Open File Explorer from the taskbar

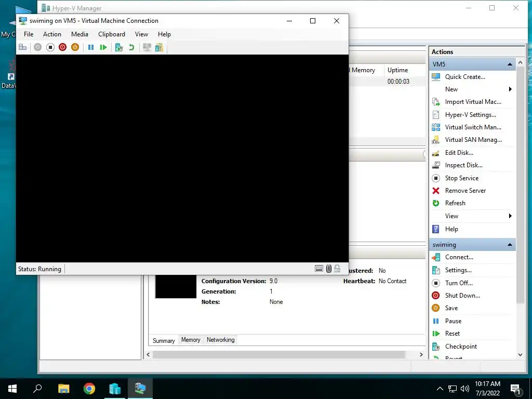click(63, 389)
